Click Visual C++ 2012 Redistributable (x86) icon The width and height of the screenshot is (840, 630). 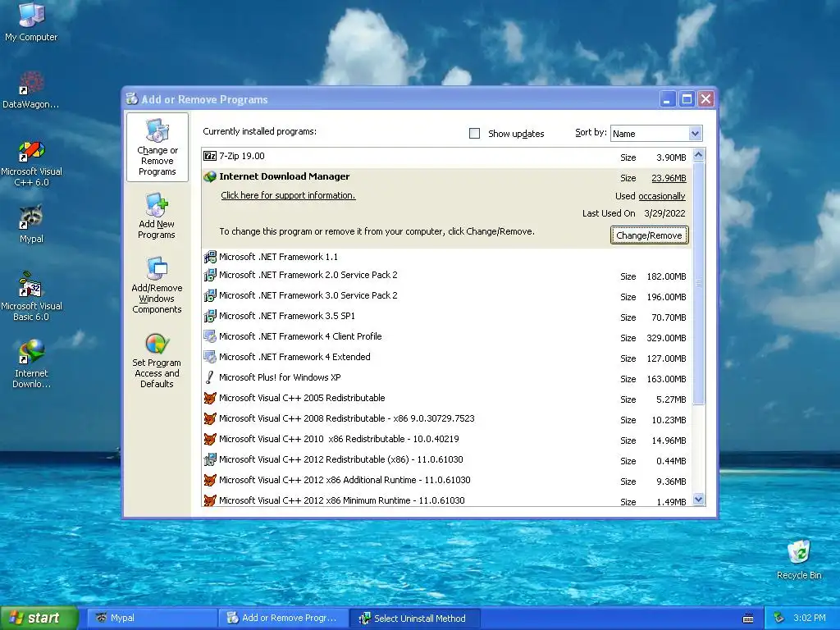(210, 459)
